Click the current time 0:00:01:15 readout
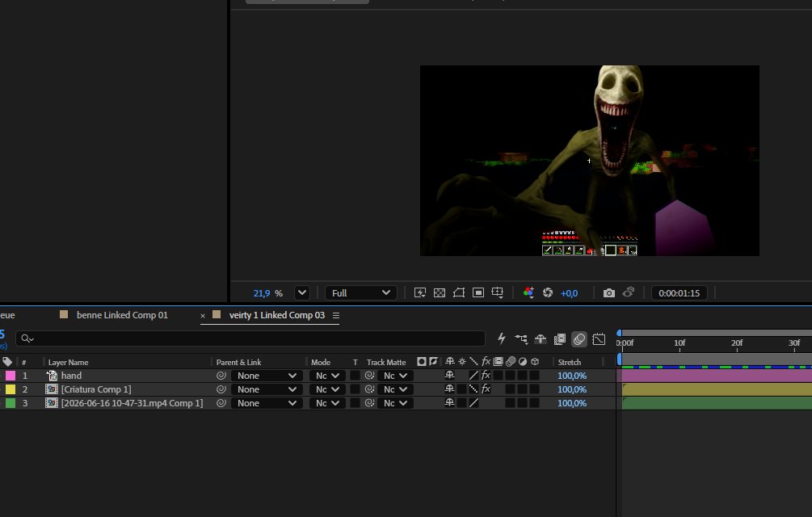This screenshot has width=812, height=517. pos(679,293)
